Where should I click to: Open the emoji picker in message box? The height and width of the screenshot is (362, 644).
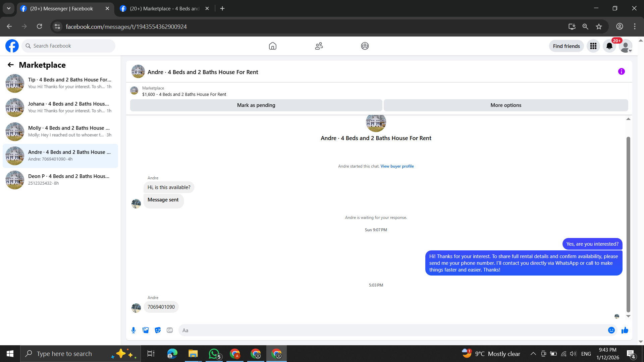click(611, 330)
